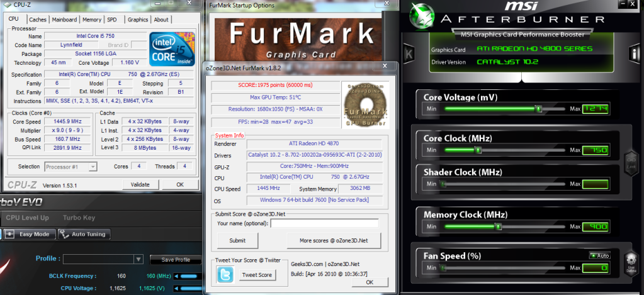This screenshot has width=644, height=295.
Task: Open More scores @ oZone3D.Net
Action: [x=334, y=240]
